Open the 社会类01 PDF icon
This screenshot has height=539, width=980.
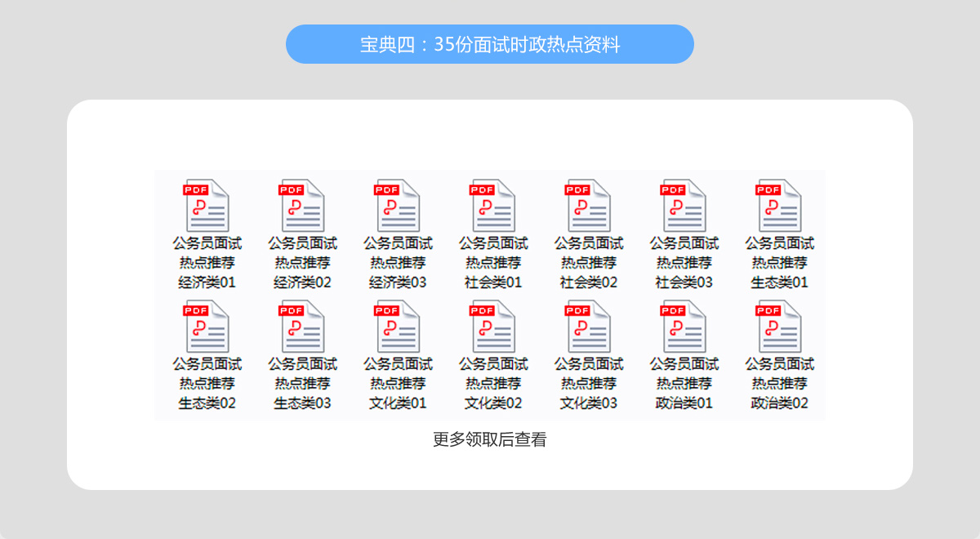tap(493, 206)
